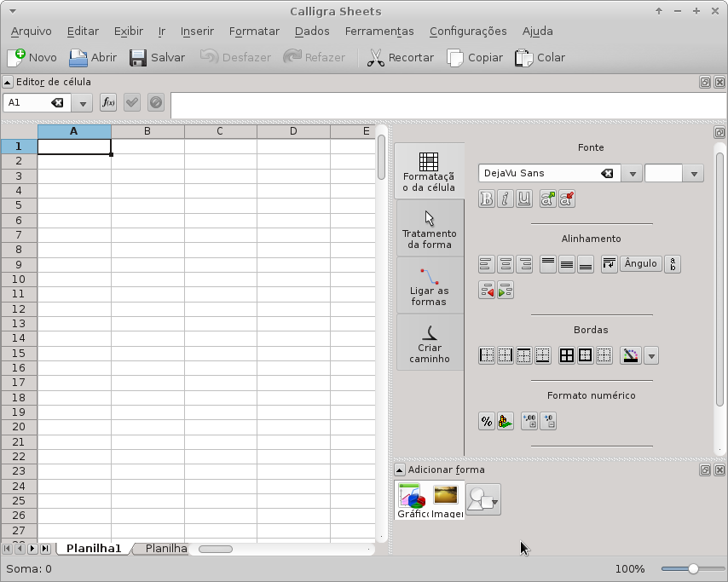Open cell reference dropdown arrow
This screenshot has height=582, width=728.
click(82, 103)
